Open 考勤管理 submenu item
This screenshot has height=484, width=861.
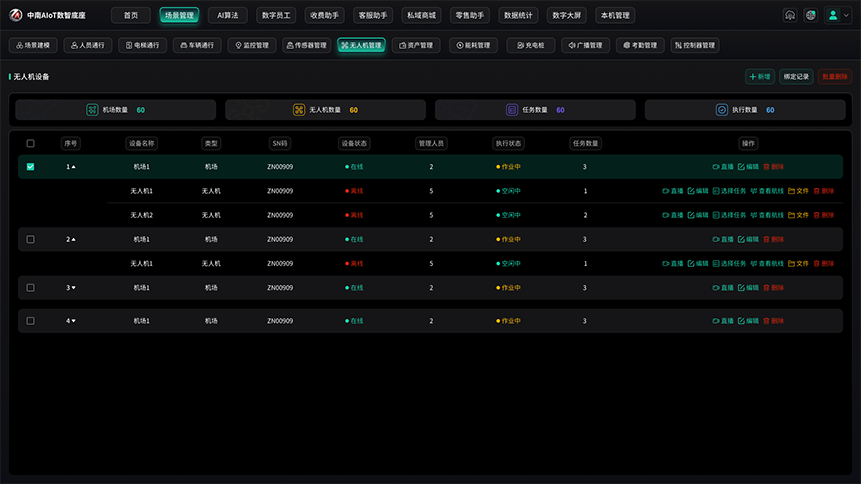coord(640,45)
